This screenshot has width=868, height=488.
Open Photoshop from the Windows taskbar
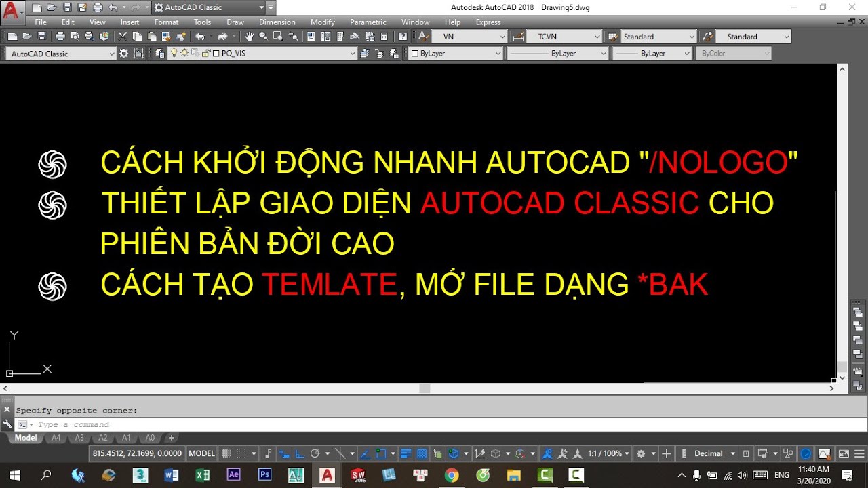coord(265,474)
